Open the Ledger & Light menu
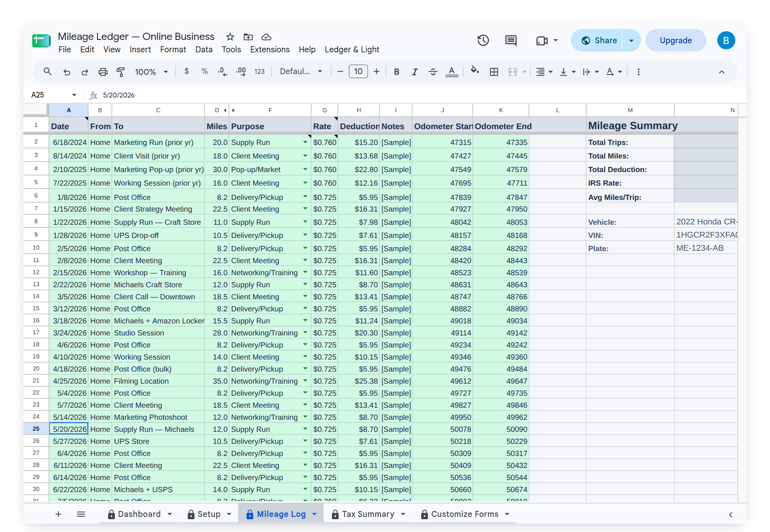 352,50
